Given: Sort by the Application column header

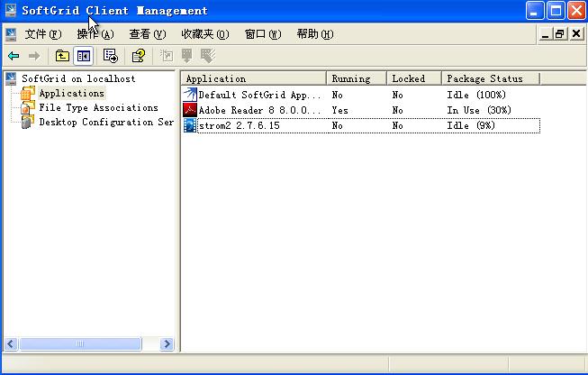Looking at the screenshot, I should point(254,78).
